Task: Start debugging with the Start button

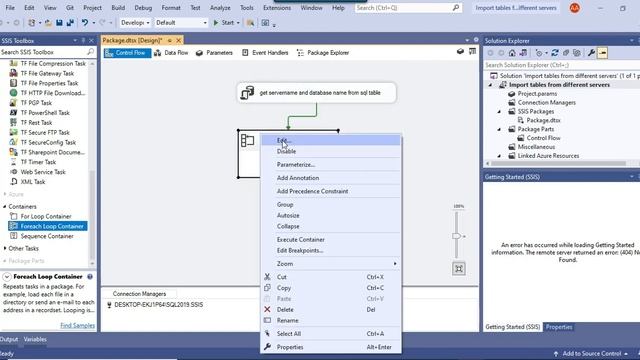Action: tap(224, 23)
